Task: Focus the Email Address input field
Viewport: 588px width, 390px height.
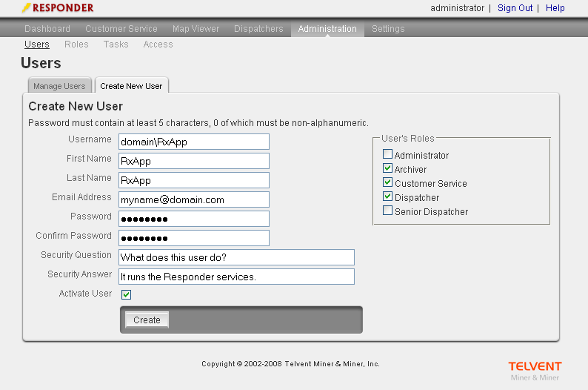Action: tap(193, 199)
